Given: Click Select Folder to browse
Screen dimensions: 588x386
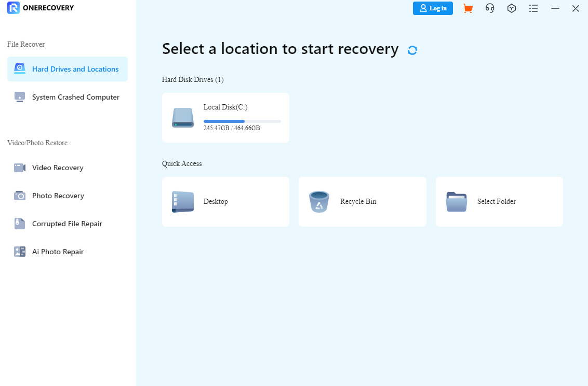Looking at the screenshot, I should (499, 202).
